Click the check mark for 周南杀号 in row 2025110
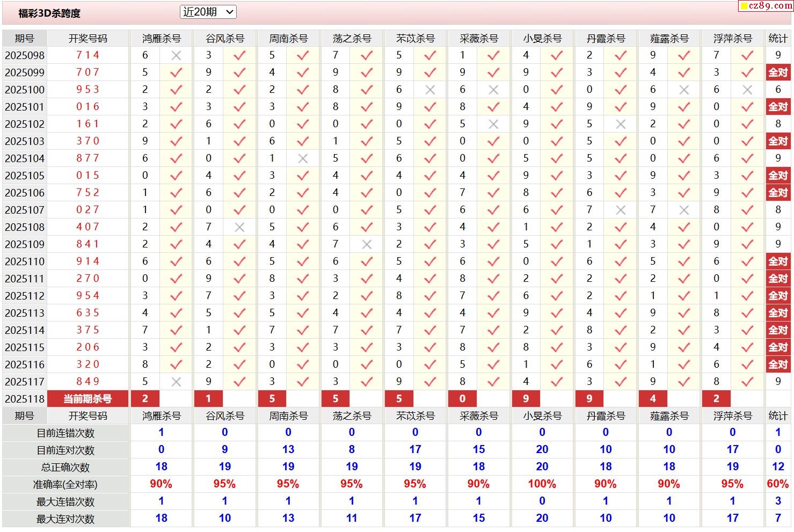This screenshot has width=794, height=532. click(303, 261)
